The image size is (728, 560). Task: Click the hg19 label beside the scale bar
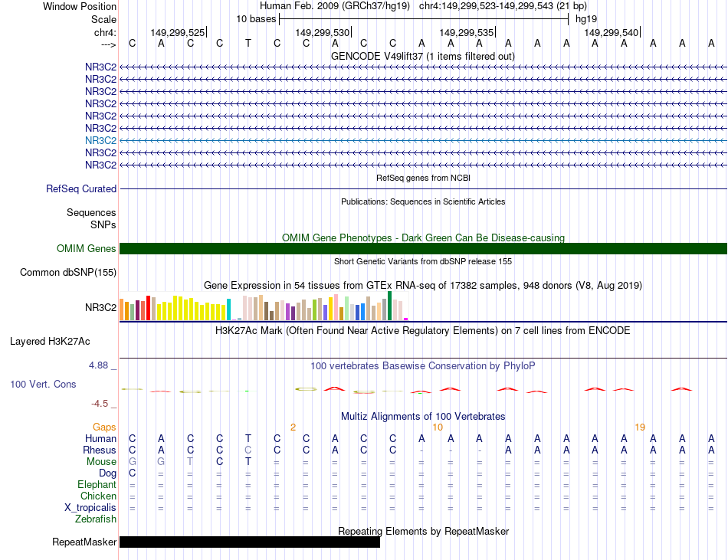586,19
